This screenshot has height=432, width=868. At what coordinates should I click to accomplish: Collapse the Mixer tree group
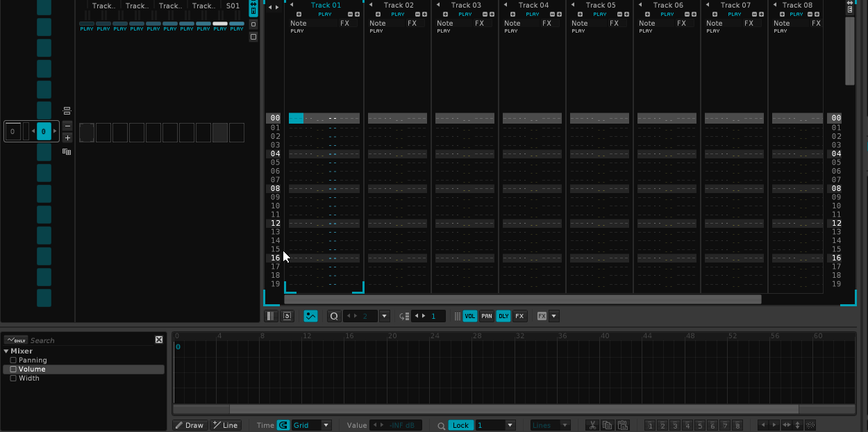[x=6, y=351]
